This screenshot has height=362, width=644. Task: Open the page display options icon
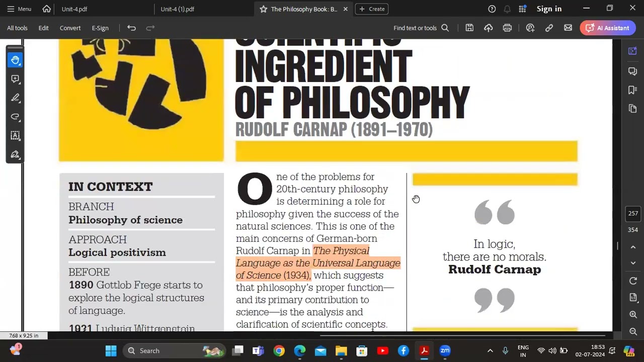(633, 298)
